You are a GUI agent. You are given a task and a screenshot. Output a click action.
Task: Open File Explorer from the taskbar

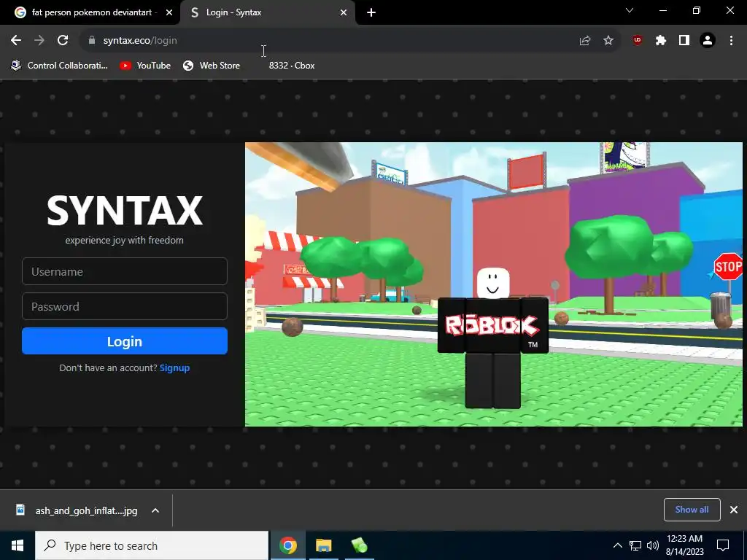[x=323, y=545]
